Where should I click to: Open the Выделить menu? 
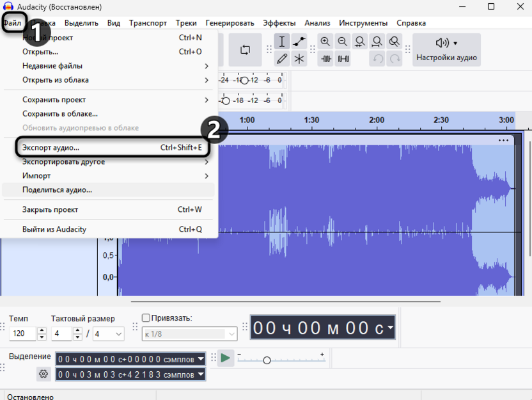coord(81,23)
